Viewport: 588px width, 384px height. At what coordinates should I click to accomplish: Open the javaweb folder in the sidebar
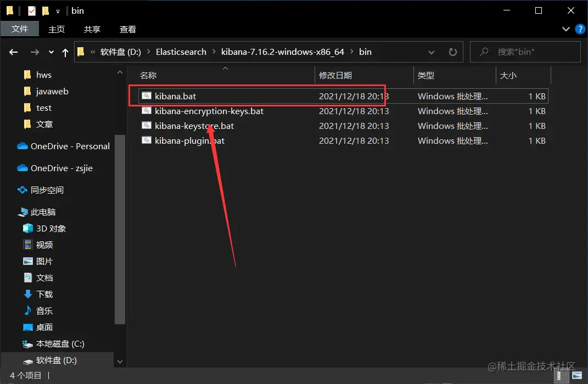point(52,92)
